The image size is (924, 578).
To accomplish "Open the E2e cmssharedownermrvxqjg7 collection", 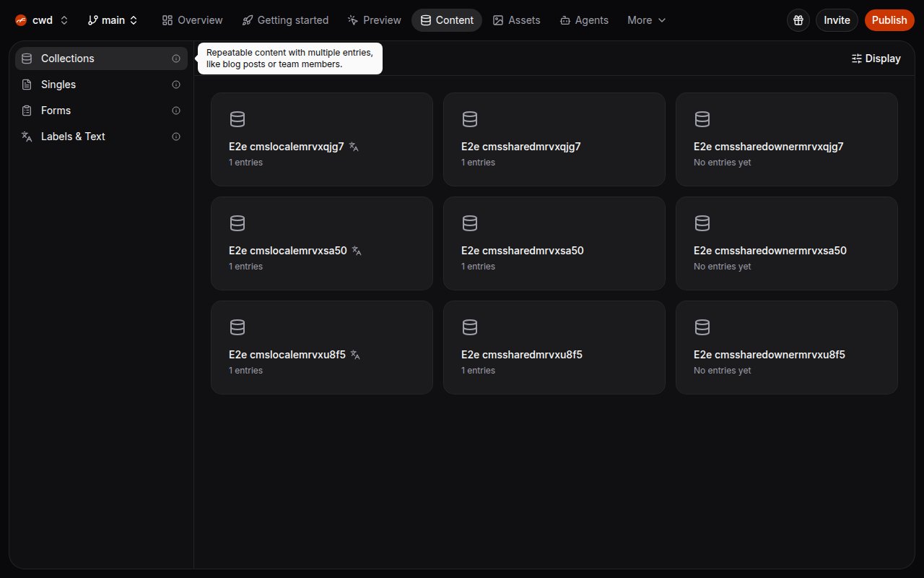I will (787, 139).
